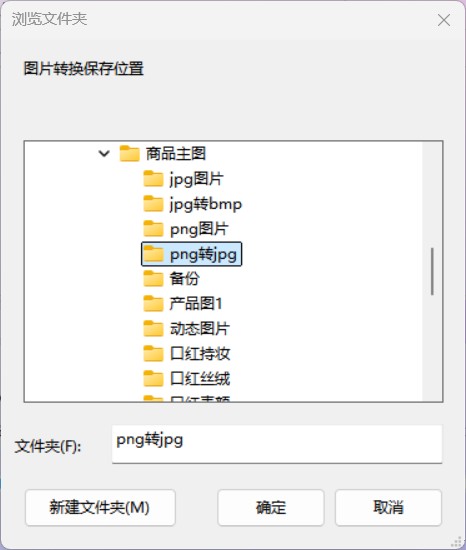Select the jpg转bmp folder label
466x550 pixels.
point(205,204)
